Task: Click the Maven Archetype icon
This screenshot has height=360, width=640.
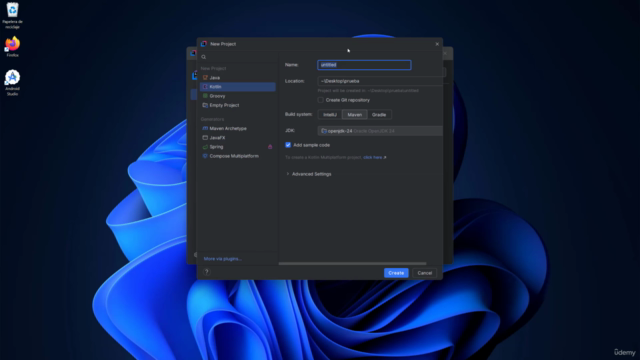Action: tap(205, 128)
